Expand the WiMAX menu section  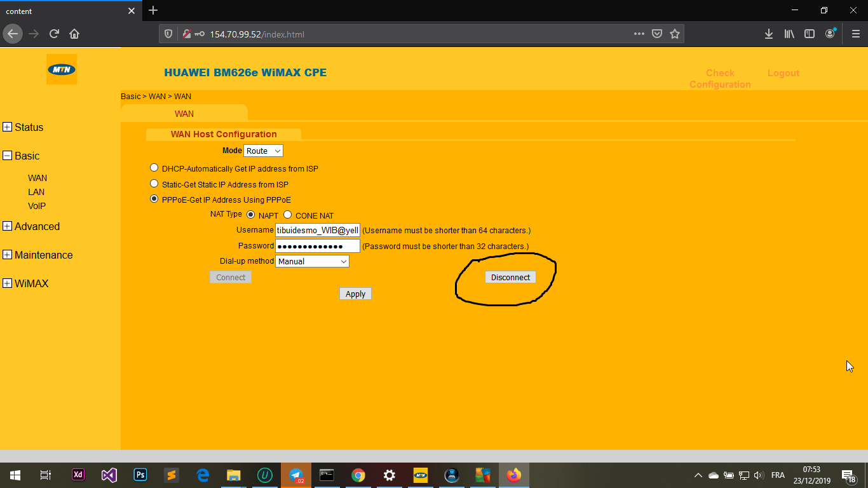click(8, 283)
